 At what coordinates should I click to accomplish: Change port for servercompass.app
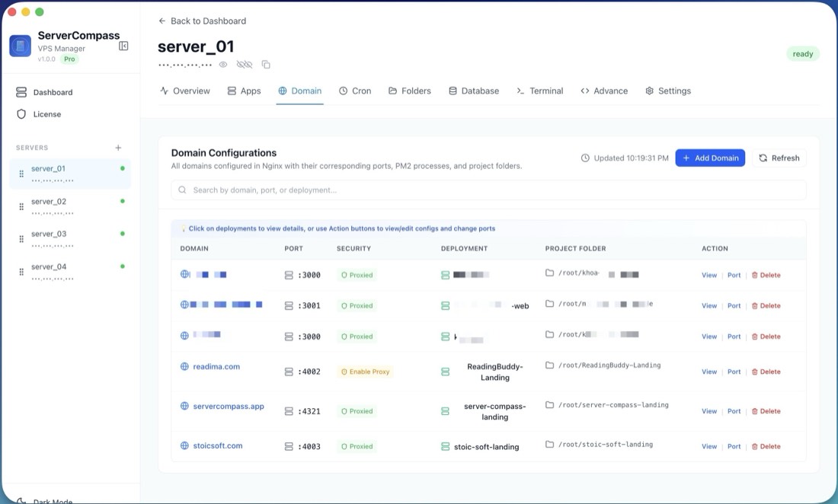tap(734, 411)
